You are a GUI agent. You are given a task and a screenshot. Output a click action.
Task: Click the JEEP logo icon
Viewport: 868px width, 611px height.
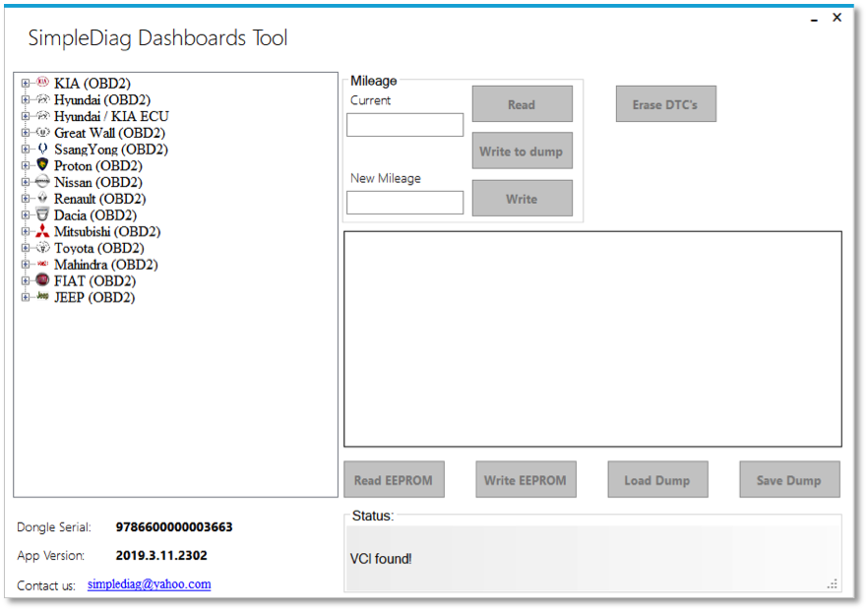click(x=42, y=297)
